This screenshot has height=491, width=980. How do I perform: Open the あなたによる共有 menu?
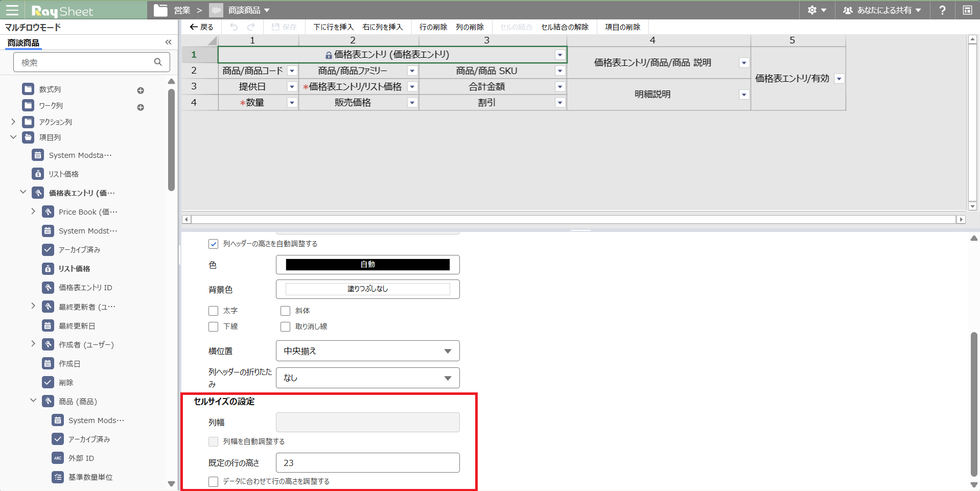click(x=882, y=10)
